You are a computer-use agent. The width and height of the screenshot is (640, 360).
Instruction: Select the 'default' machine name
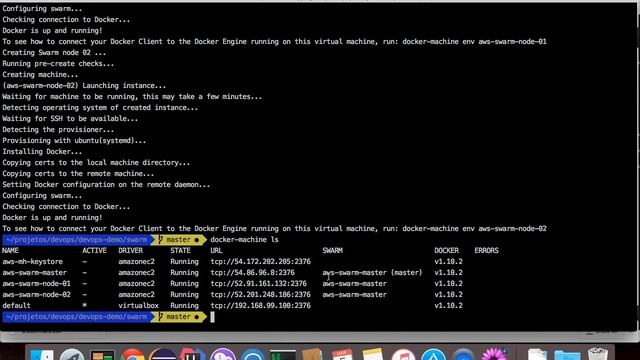pyautogui.click(x=16, y=306)
